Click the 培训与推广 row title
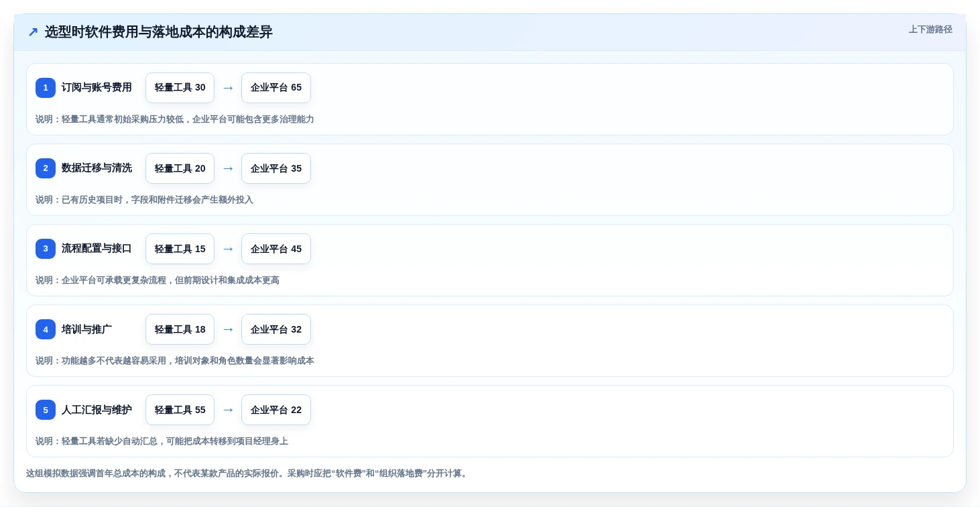This screenshot has width=980, height=507. point(86,329)
